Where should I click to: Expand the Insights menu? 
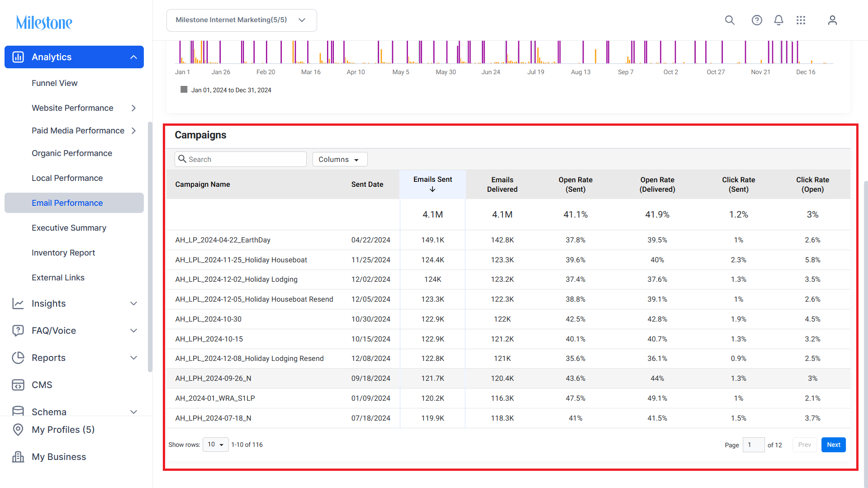coord(133,303)
